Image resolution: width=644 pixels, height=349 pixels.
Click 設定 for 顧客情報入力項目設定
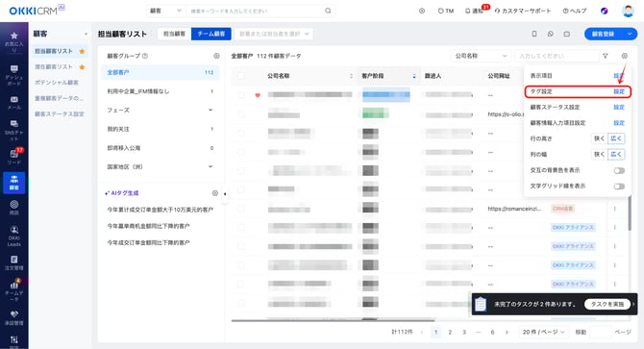click(619, 123)
